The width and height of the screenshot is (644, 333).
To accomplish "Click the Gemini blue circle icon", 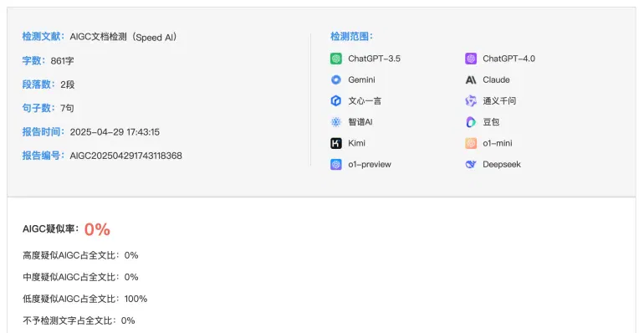I will point(336,79).
